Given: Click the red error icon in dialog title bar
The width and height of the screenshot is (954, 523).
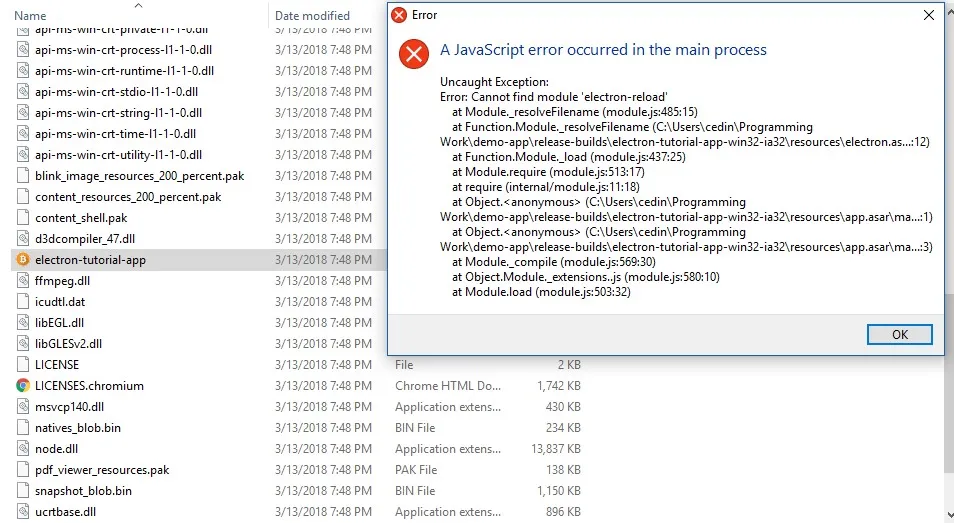Looking at the screenshot, I should tap(399, 15).
